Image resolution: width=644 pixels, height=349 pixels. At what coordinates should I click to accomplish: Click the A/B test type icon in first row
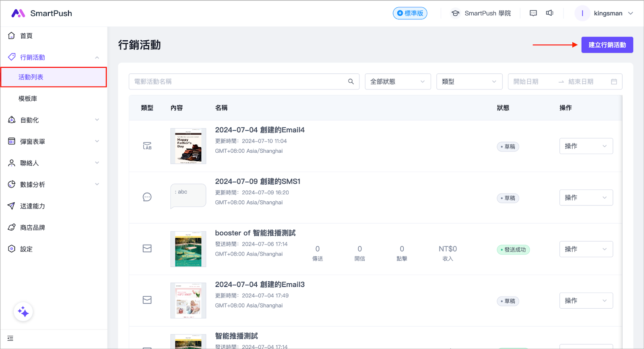pyautogui.click(x=147, y=146)
